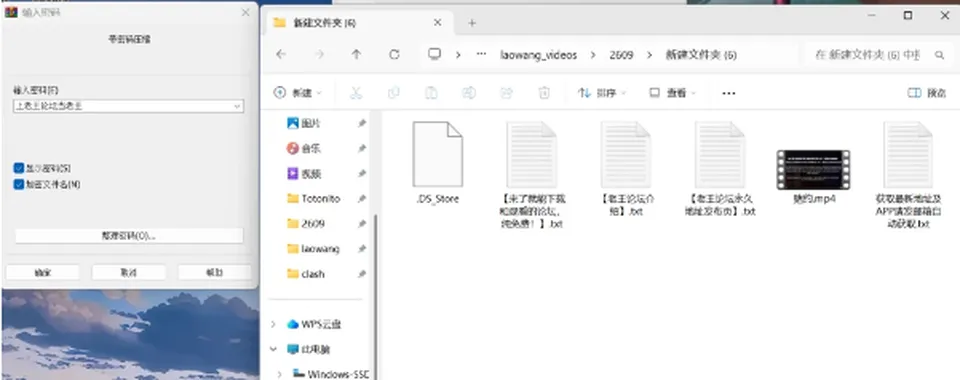Go up one folder level arrow

pyautogui.click(x=356, y=54)
